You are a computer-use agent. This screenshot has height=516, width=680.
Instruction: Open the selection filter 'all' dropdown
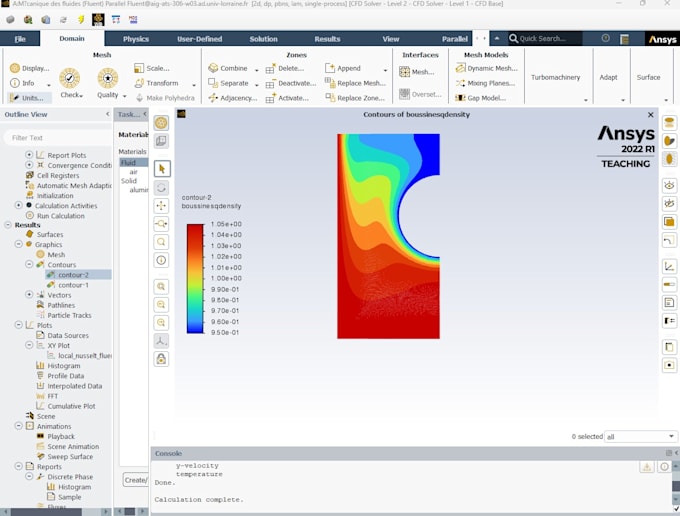click(641, 436)
